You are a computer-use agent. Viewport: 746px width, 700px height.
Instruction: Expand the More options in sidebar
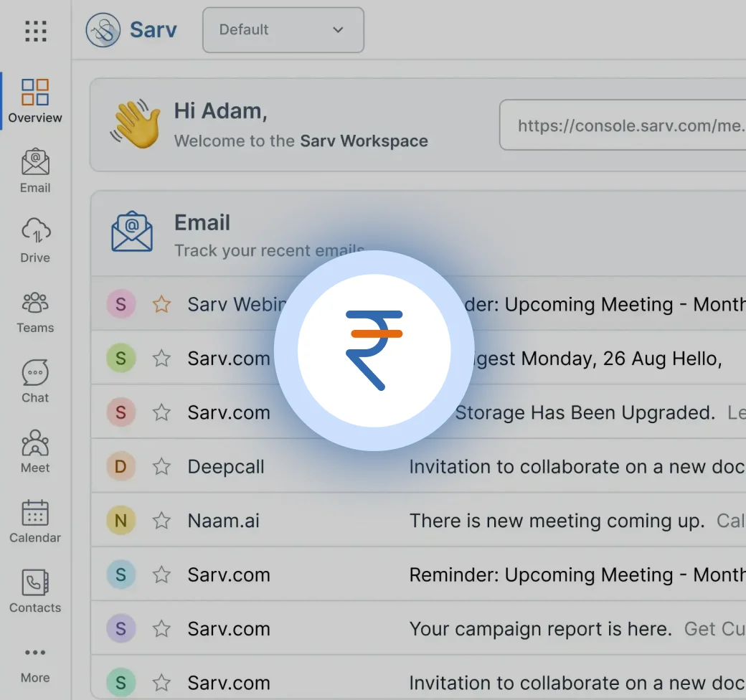(x=35, y=665)
